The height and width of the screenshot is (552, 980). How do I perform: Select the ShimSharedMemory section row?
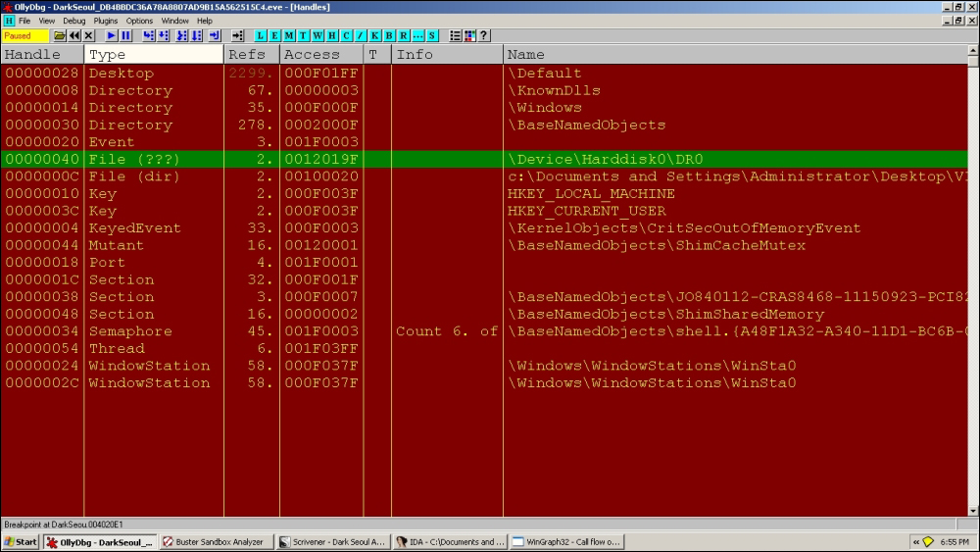(484, 314)
